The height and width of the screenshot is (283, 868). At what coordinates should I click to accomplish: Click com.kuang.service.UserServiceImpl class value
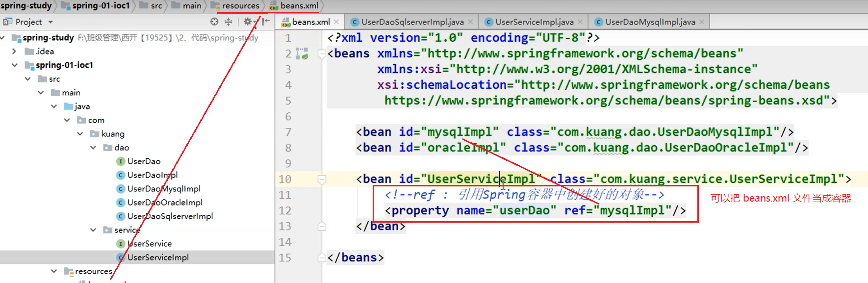pyautogui.click(x=719, y=179)
